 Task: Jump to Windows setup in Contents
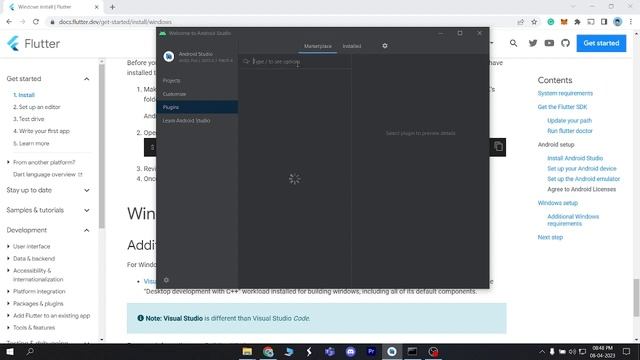(x=558, y=203)
